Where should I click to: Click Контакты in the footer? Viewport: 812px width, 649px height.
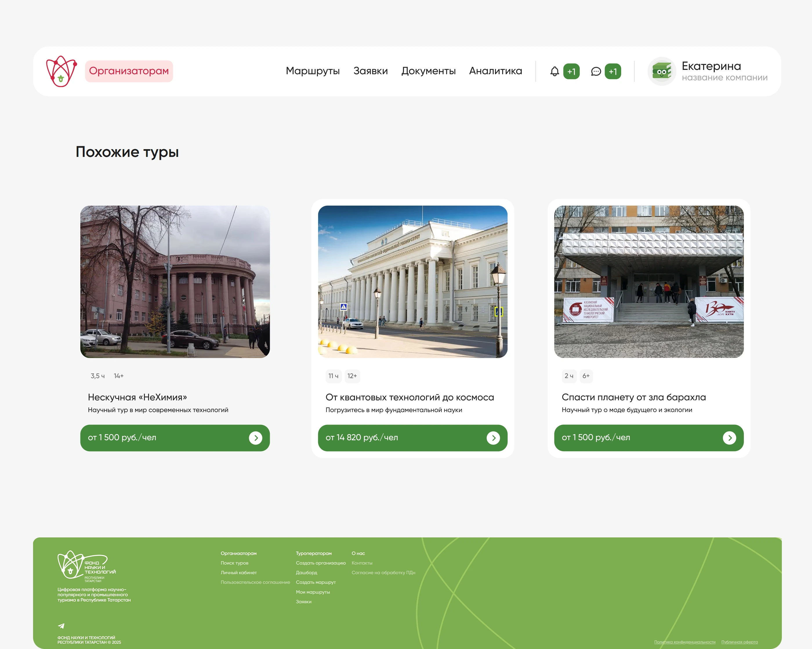point(362,563)
